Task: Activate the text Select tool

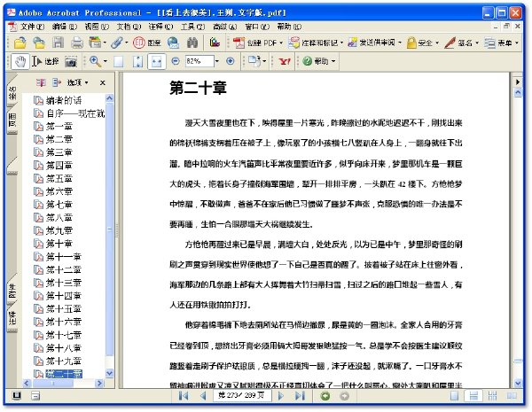Action: (x=45, y=62)
